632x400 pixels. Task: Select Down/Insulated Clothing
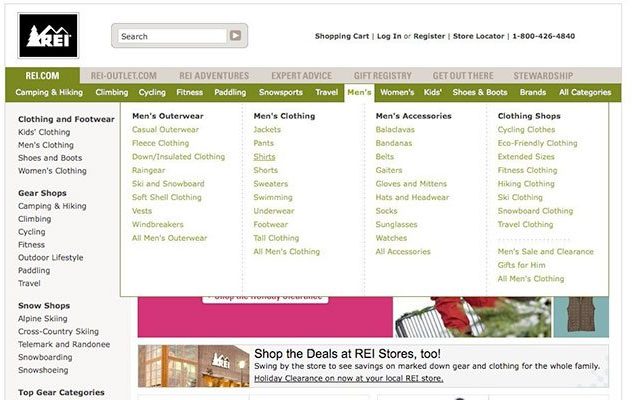179,156
